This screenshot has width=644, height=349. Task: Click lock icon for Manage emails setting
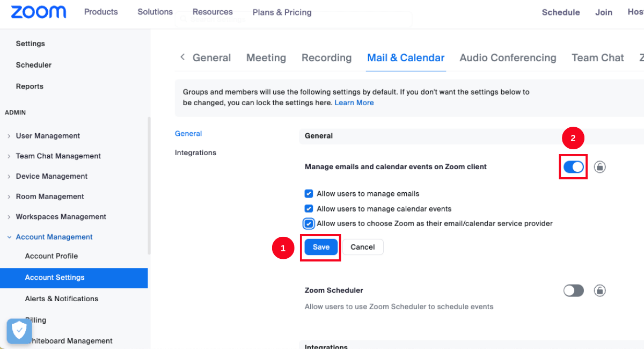tap(600, 167)
